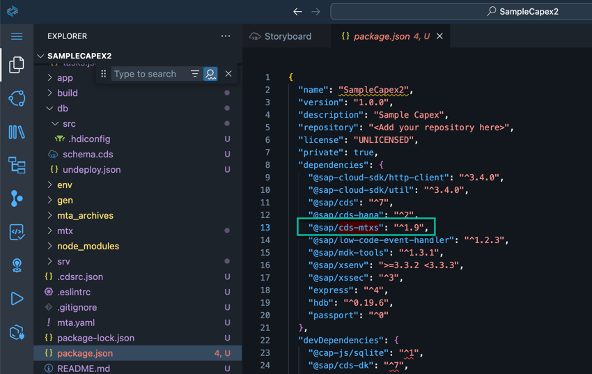Collapse the db folder
This screenshot has height=374, width=592.
pyautogui.click(x=63, y=108)
